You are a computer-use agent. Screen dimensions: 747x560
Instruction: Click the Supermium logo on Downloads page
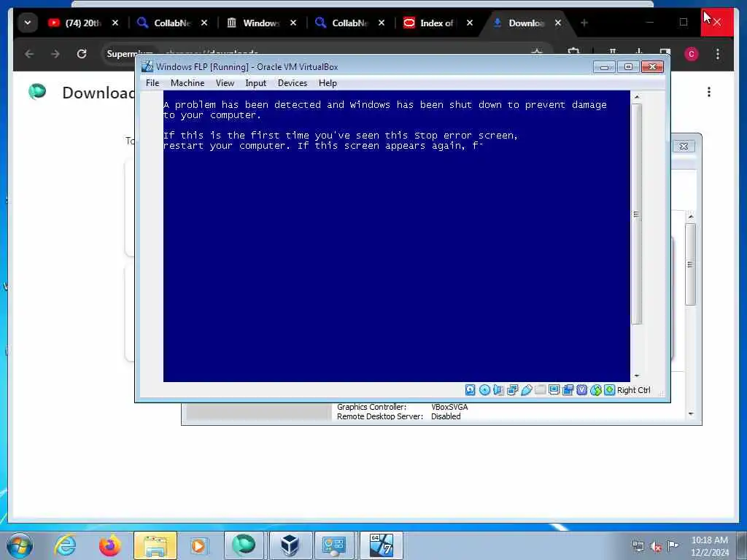click(37, 91)
